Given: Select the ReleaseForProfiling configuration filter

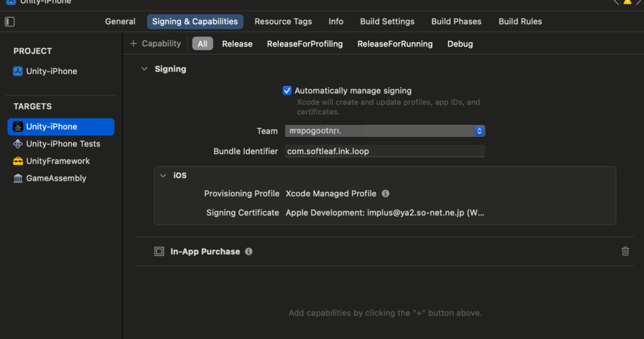Looking at the screenshot, I should coord(304,44).
